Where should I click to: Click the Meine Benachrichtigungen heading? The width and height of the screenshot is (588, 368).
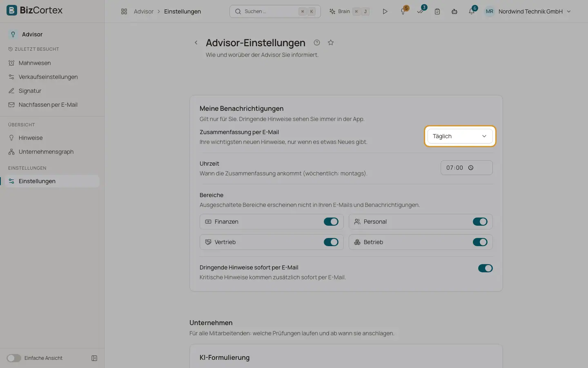click(x=241, y=108)
